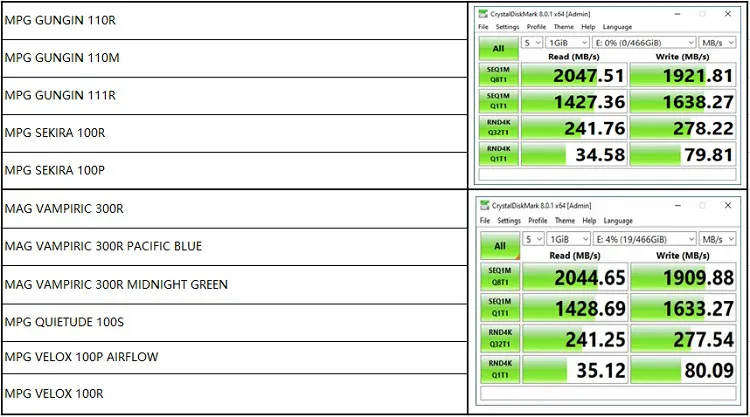The height and width of the screenshot is (417, 750).
Task: Run SEQ1M Q1T1 test in bottom window
Action: 500,307
